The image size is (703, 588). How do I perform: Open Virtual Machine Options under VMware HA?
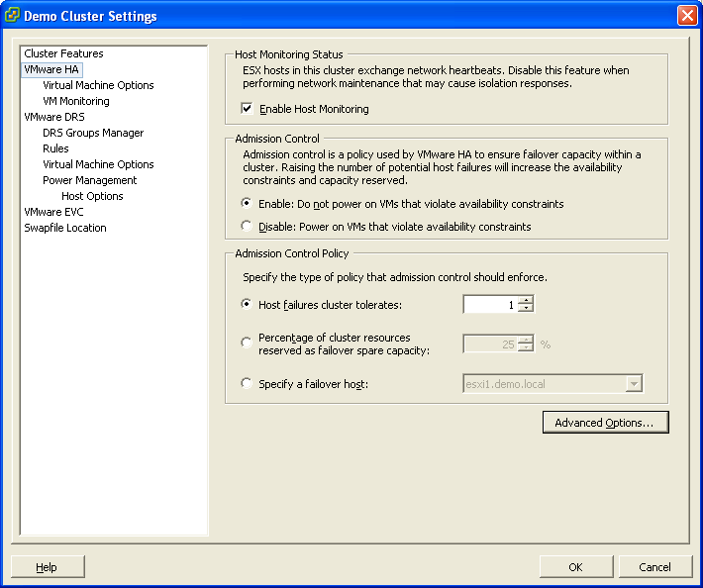[x=98, y=85]
